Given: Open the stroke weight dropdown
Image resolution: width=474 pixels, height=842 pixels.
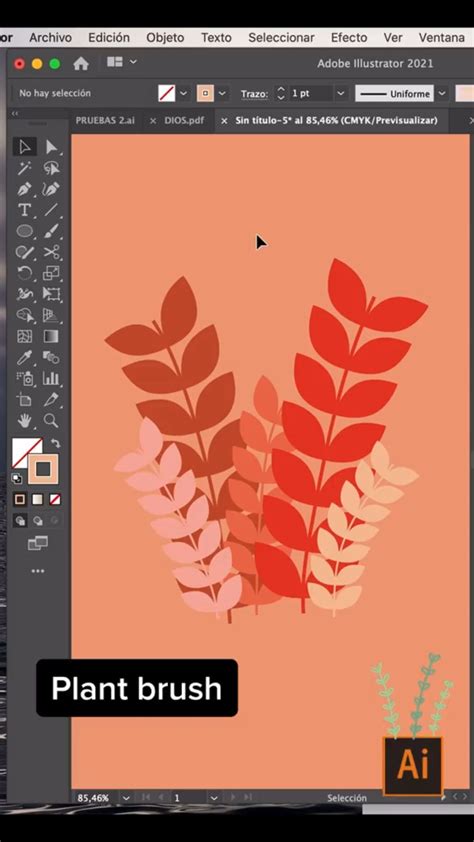Looking at the screenshot, I should click(341, 93).
